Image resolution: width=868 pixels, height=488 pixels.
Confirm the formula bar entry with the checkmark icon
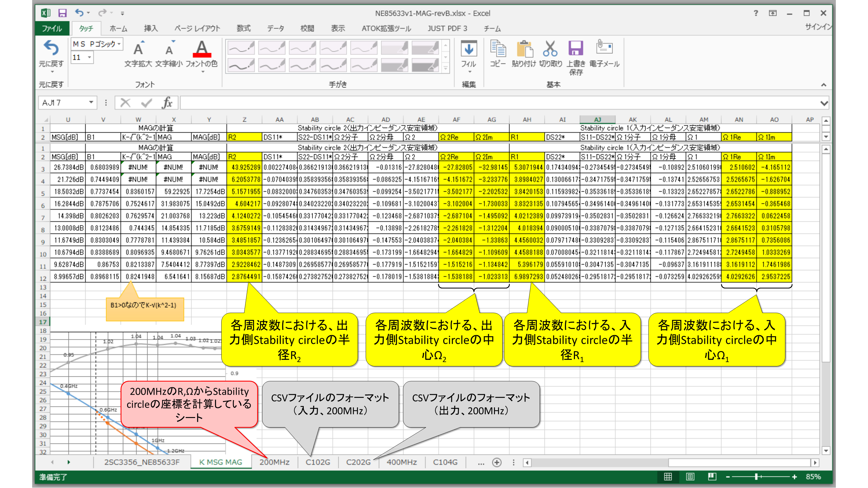146,103
